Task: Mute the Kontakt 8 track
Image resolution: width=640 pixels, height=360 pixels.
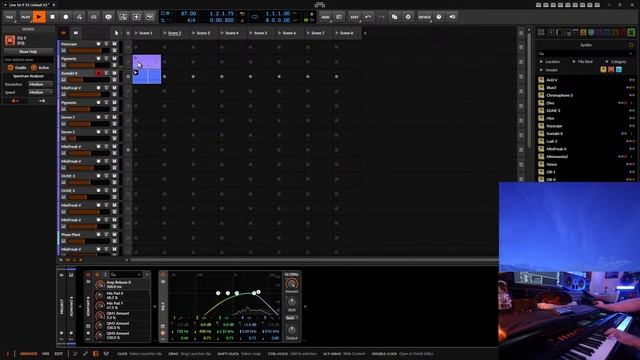Action: [115, 73]
